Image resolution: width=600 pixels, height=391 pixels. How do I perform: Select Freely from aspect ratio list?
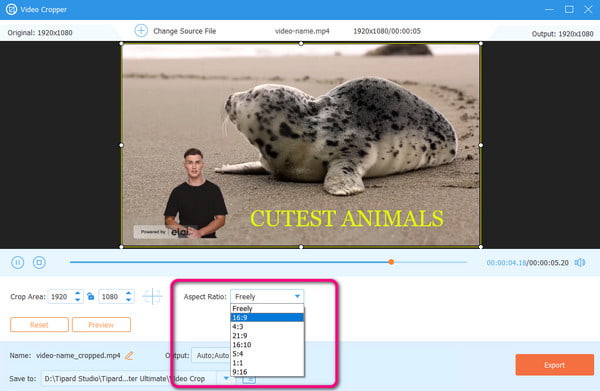[x=267, y=308]
